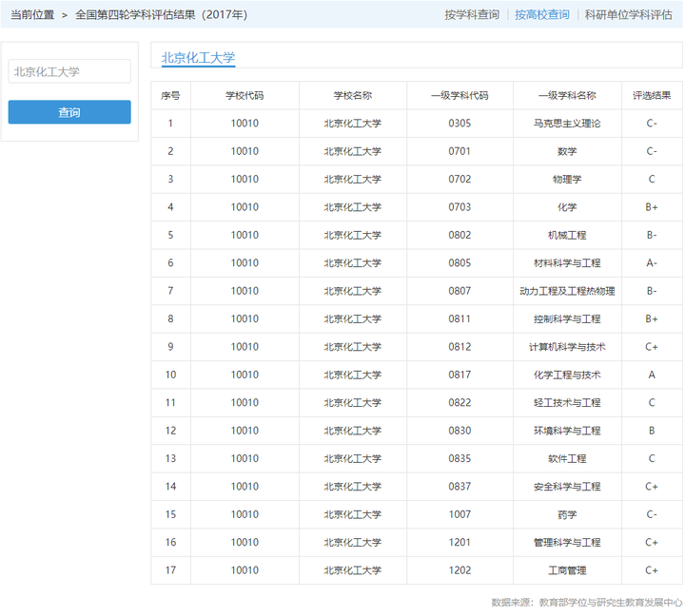This screenshot has width=685, height=616.
Task: Open the 科研单位学科评估 tab
Action: [628, 14]
